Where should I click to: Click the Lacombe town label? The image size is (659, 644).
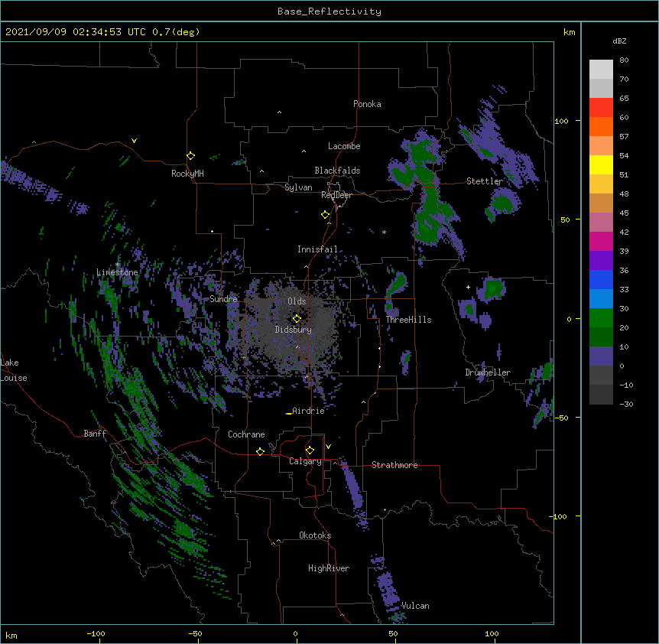click(x=344, y=146)
